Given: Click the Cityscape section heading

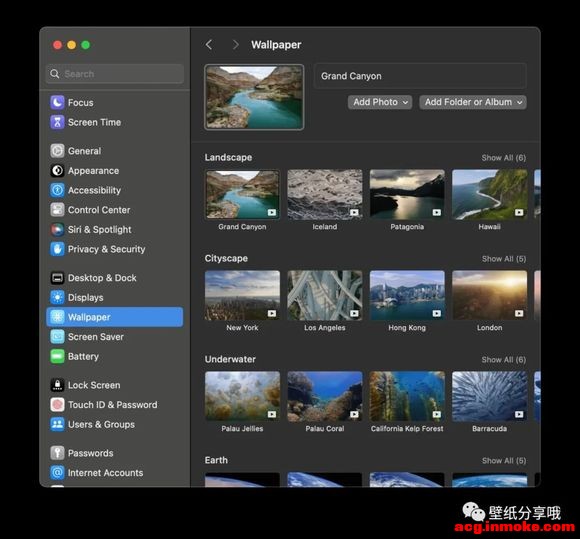Looking at the screenshot, I should click(x=226, y=259).
